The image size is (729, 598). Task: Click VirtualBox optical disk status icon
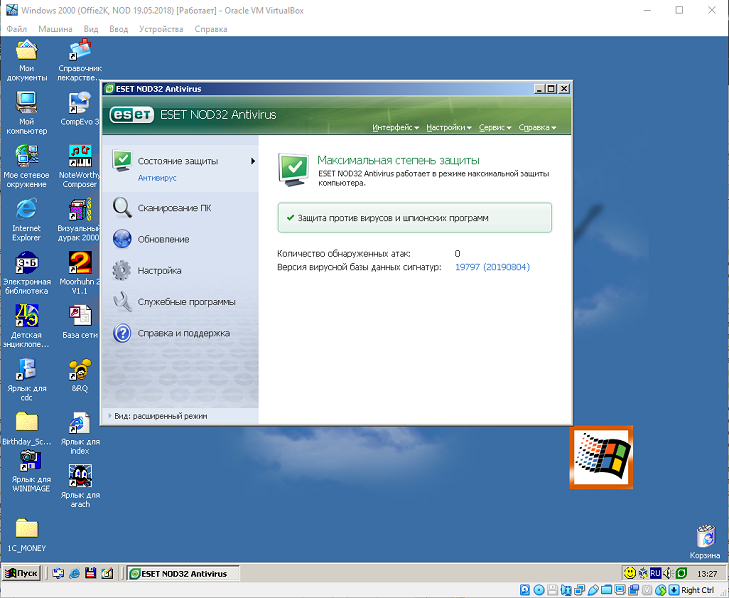pos(539,590)
